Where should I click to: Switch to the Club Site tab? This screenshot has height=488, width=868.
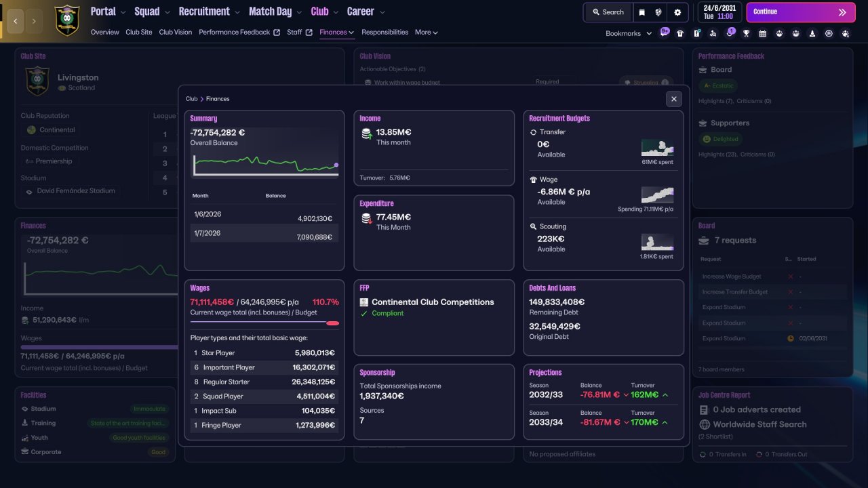[139, 33]
